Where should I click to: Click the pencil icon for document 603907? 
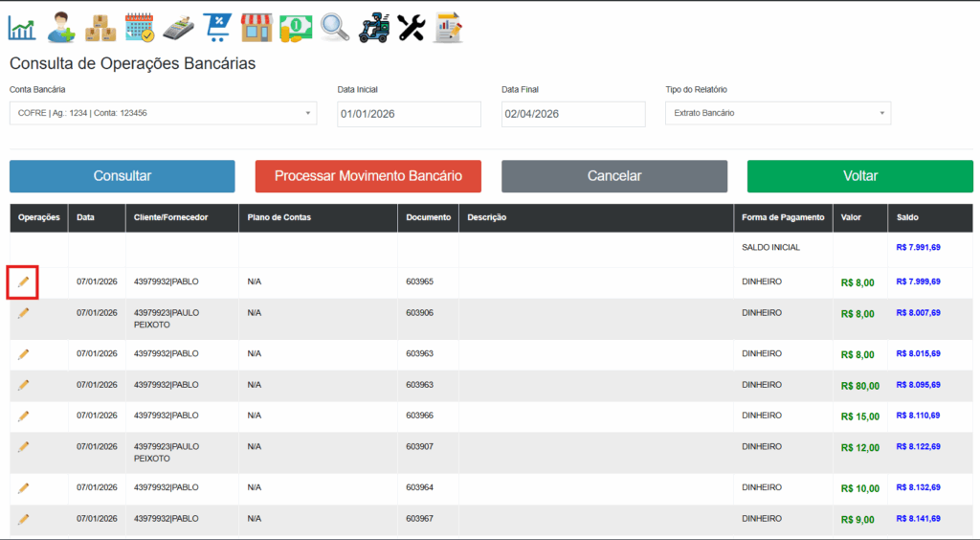(23, 446)
